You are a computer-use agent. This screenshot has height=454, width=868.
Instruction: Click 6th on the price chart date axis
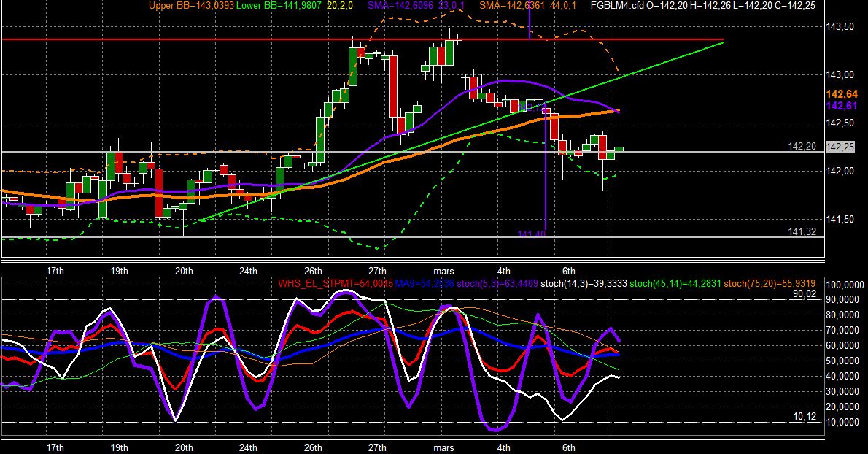coord(568,272)
